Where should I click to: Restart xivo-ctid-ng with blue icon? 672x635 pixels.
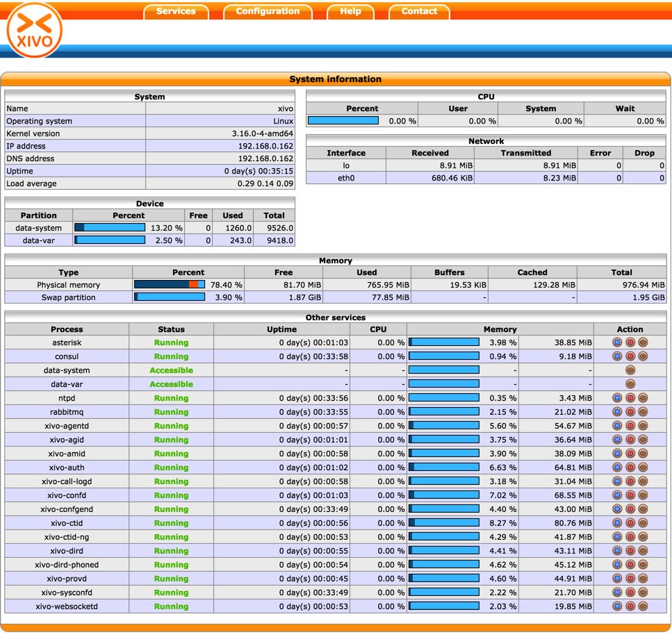pyautogui.click(x=617, y=536)
